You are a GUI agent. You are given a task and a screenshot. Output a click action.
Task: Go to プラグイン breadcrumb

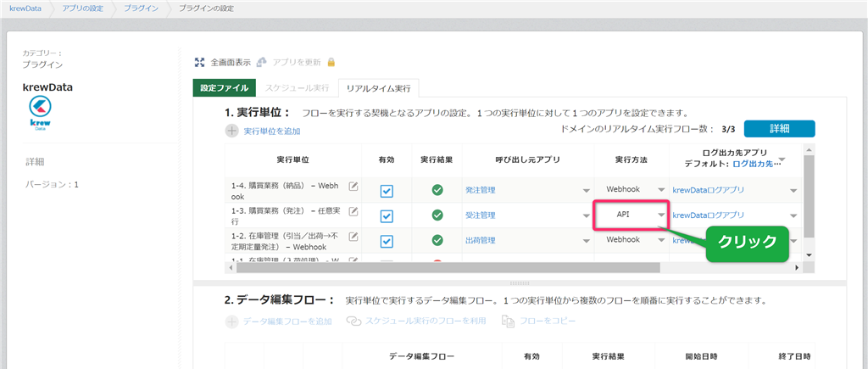[140, 8]
